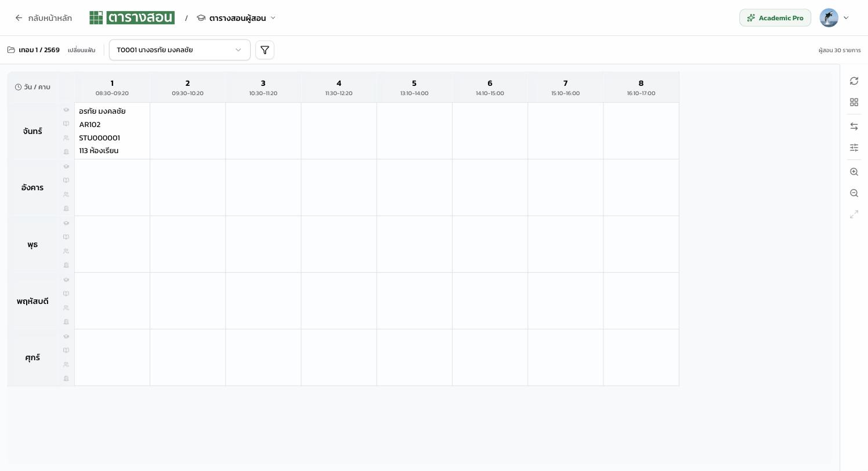The height and width of the screenshot is (471, 868).
Task: Click the พุธ day row label
Action: 32,244
